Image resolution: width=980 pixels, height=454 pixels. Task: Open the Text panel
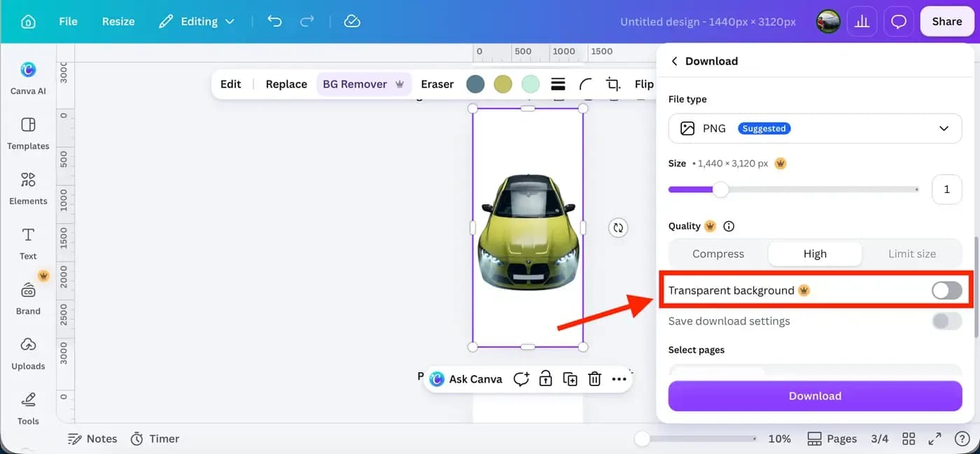coord(28,243)
